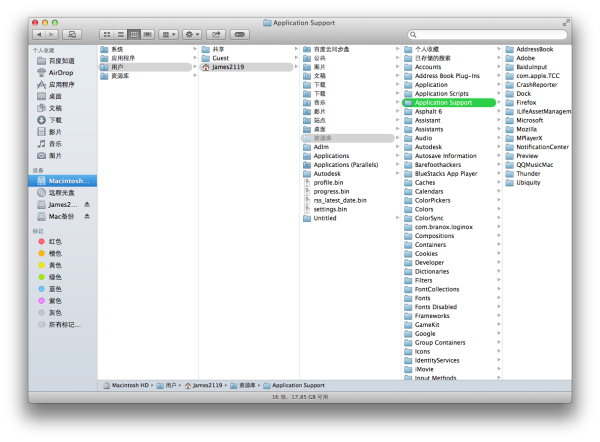Click Macintosh HD in the path bar
This screenshot has width=600, height=442.
tap(131, 384)
